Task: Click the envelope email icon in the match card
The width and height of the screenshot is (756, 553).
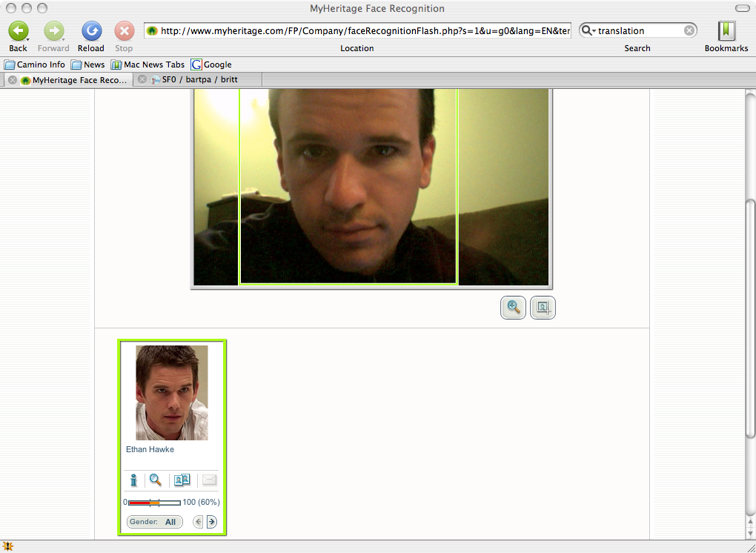Action: (x=209, y=480)
